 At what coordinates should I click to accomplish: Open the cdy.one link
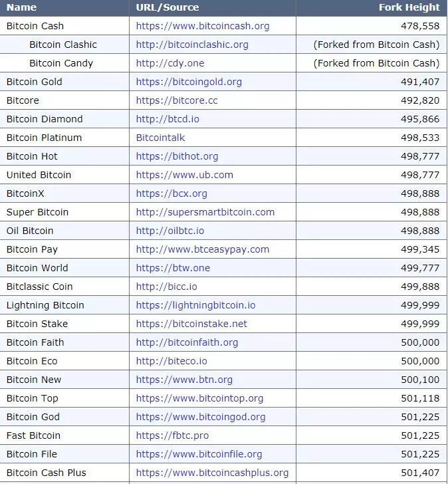pos(170,63)
